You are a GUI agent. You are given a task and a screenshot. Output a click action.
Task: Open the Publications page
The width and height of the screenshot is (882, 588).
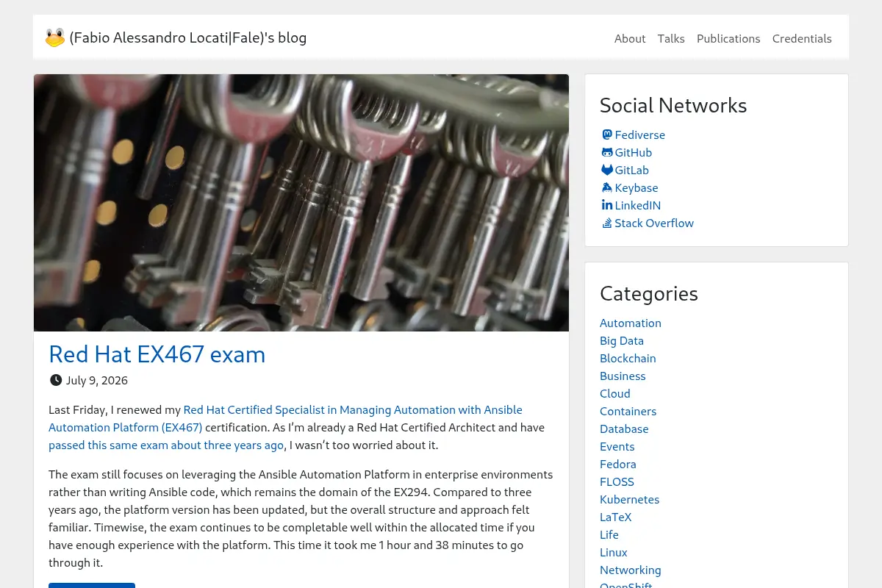[x=728, y=38]
